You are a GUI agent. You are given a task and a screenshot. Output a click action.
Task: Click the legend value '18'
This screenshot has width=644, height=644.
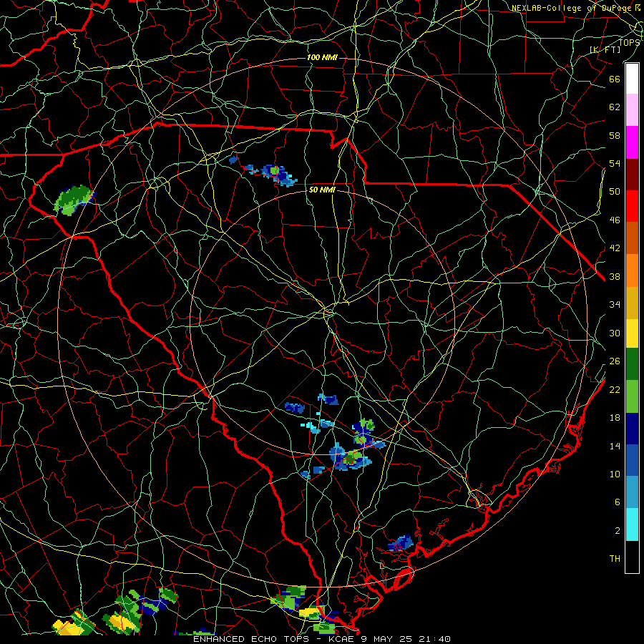(615, 418)
